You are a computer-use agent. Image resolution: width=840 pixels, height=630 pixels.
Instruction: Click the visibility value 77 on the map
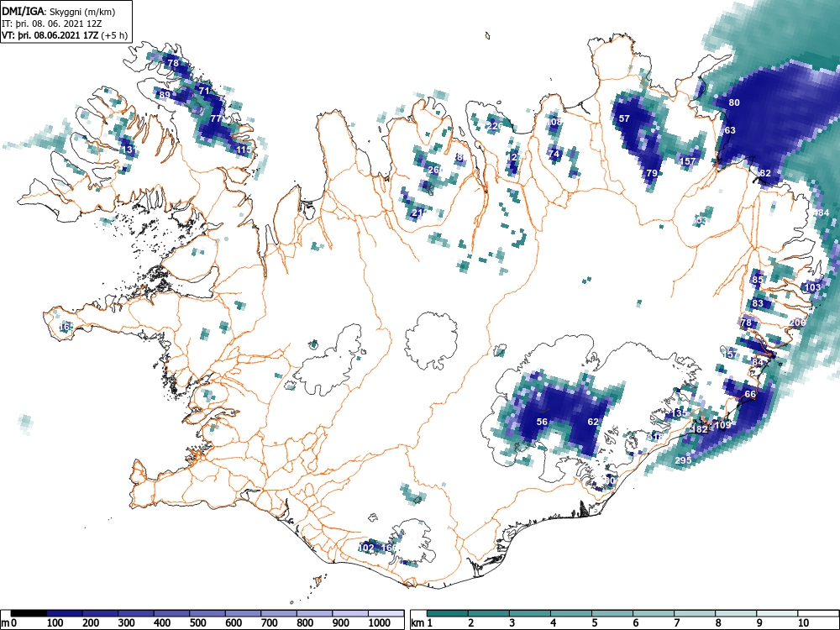tap(215, 118)
